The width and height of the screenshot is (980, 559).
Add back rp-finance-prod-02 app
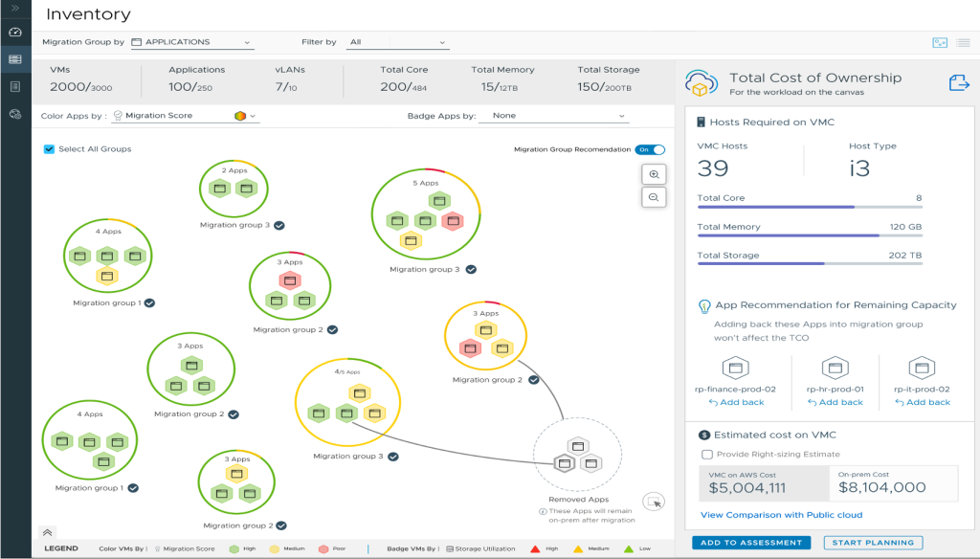(736, 403)
